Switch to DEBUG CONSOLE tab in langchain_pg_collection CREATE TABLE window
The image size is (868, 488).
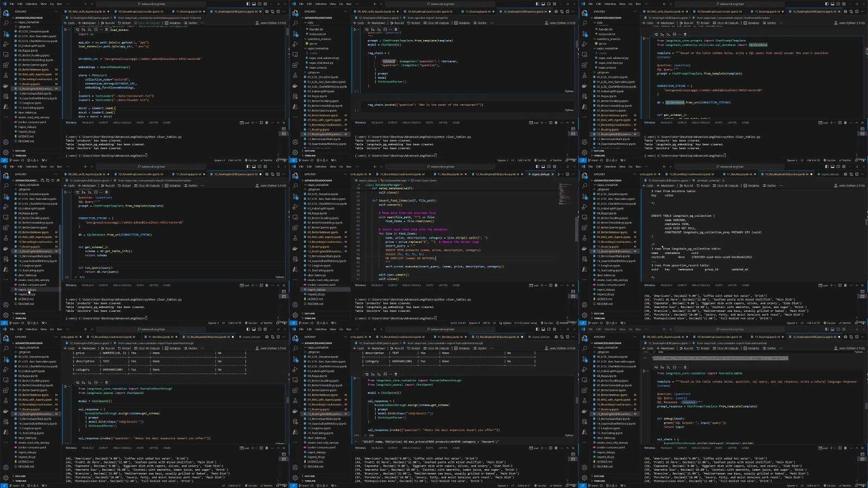point(701,285)
